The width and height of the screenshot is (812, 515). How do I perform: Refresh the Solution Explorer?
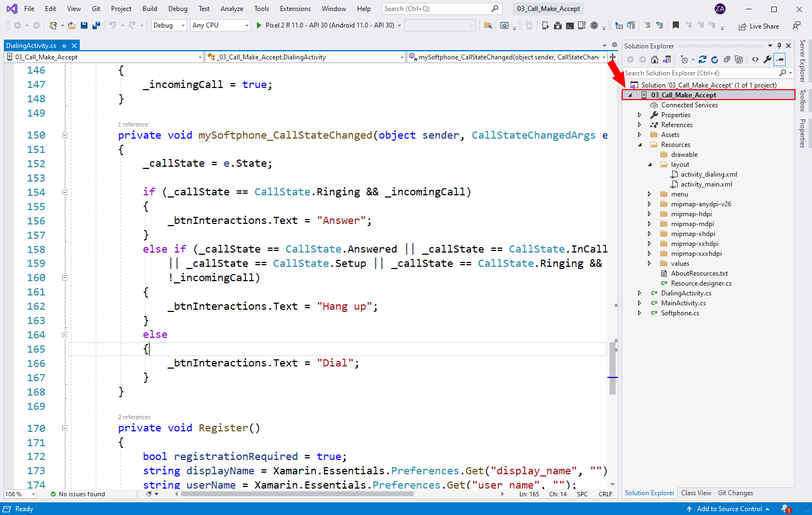(715, 59)
